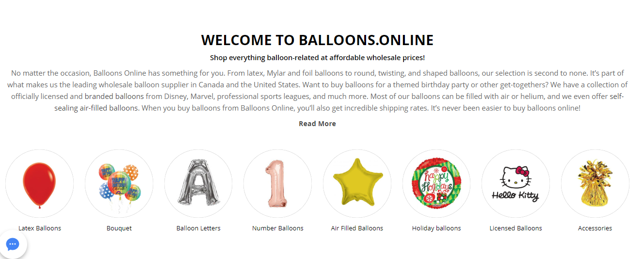Open the Happy Holidays balloon icon

pos(436,184)
